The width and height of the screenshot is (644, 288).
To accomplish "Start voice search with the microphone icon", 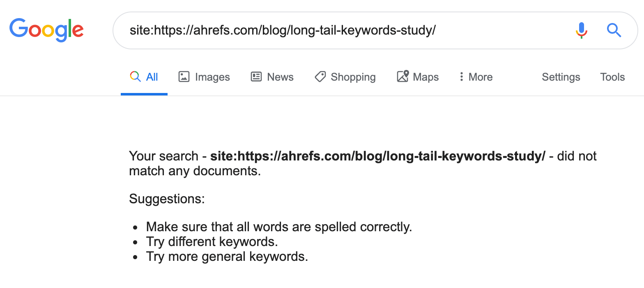I will 581,30.
